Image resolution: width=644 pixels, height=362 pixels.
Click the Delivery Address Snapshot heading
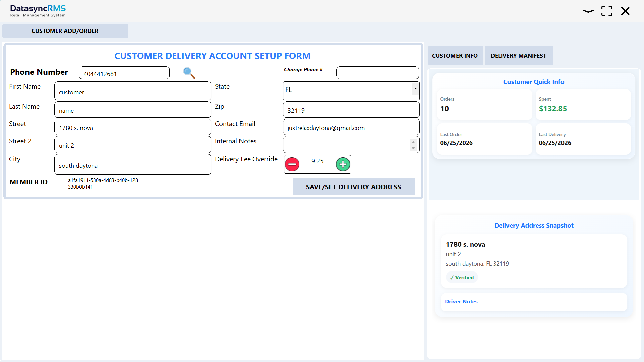point(534,226)
